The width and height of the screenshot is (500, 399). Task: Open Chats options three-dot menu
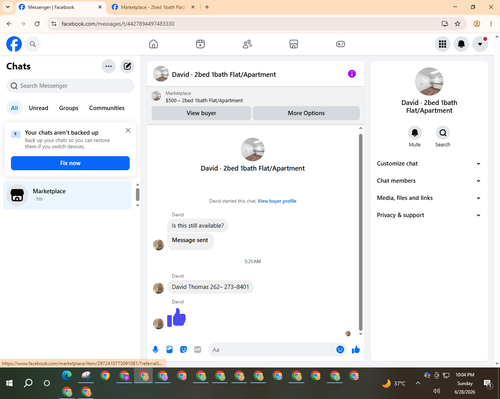click(x=108, y=66)
